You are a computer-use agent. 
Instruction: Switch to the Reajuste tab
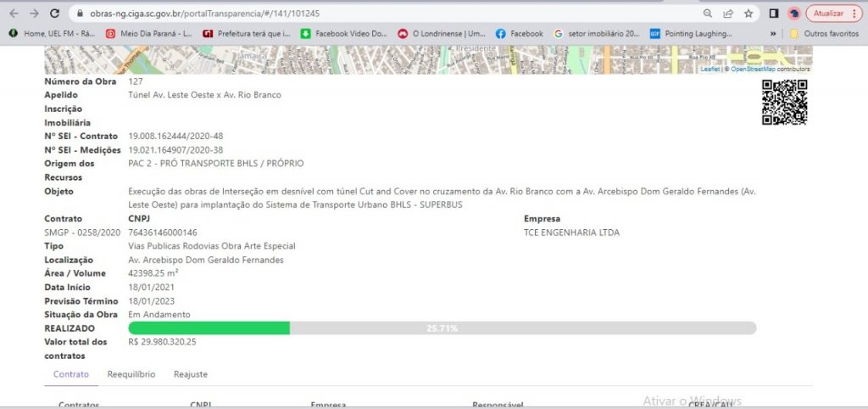191,374
